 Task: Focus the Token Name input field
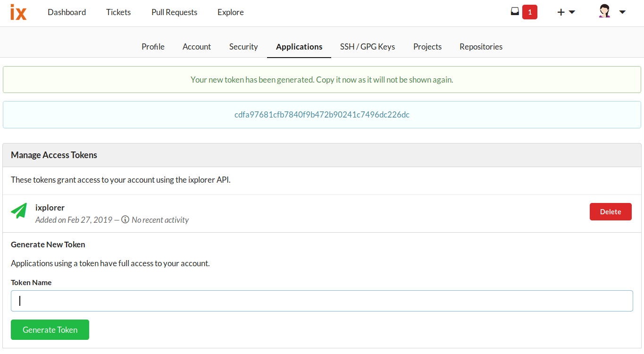click(x=322, y=301)
